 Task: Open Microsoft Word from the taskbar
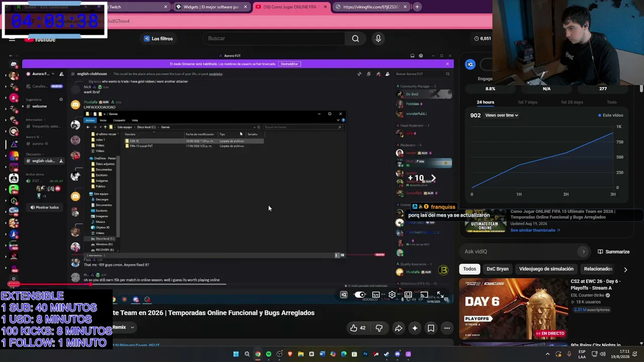(323, 354)
